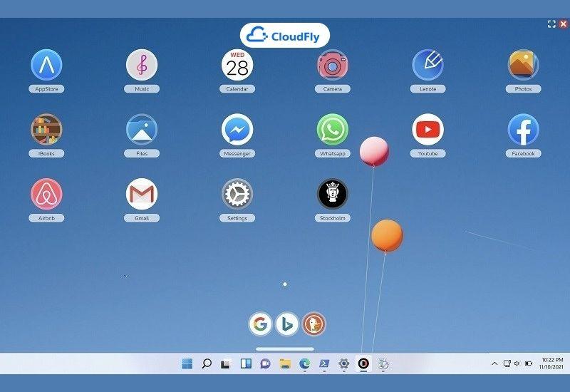Open the AppStore app icon

click(46, 65)
